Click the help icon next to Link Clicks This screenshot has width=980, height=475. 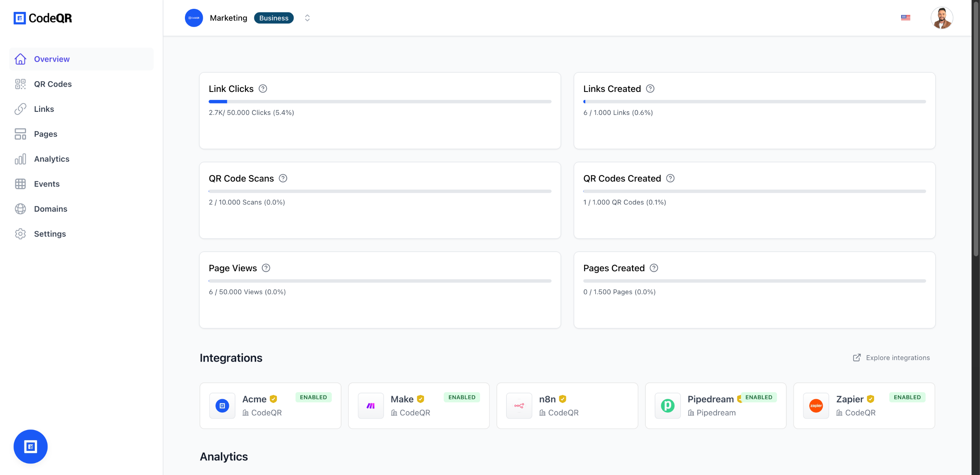[263, 89]
